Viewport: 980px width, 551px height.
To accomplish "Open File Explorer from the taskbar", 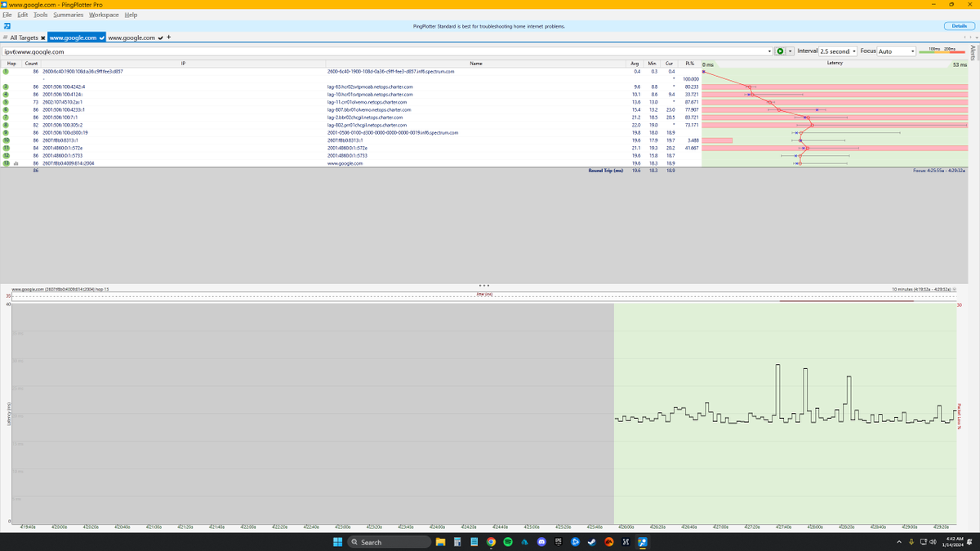I will click(x=439, y=542).
